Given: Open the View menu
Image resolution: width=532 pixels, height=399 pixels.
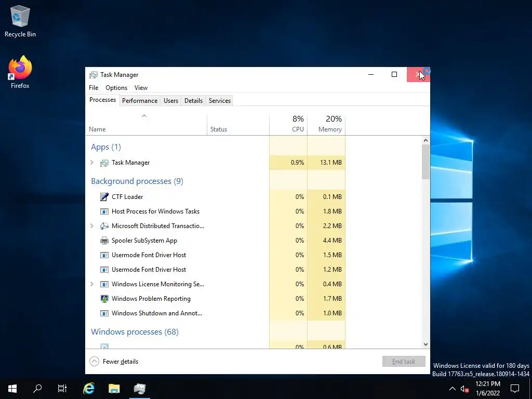Looking at the screenshot, I should coord(141,87).
